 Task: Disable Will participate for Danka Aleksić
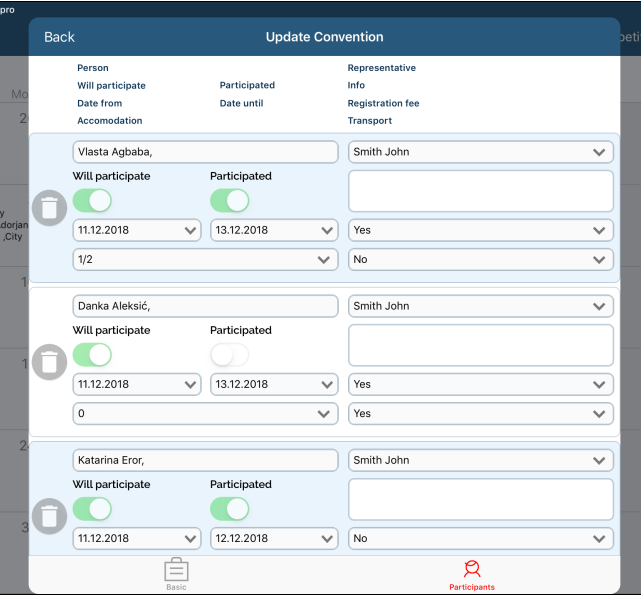point(92,355)
